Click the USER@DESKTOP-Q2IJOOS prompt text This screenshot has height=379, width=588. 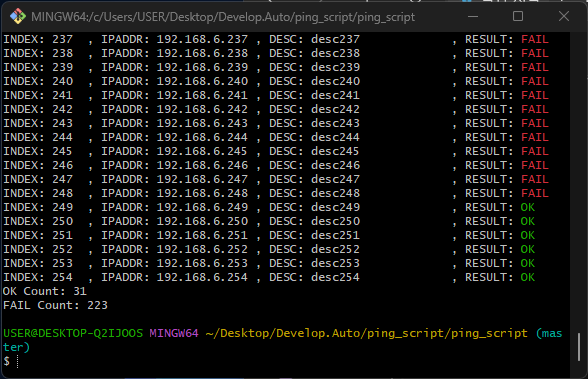tap(73, 333)
